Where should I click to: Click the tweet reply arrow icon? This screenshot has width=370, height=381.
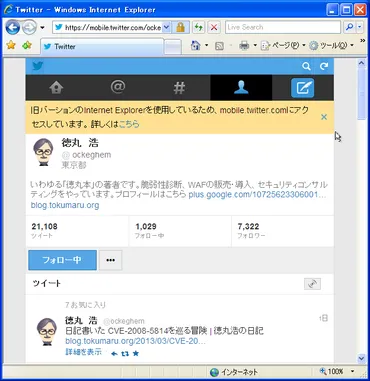click(114, 354)
